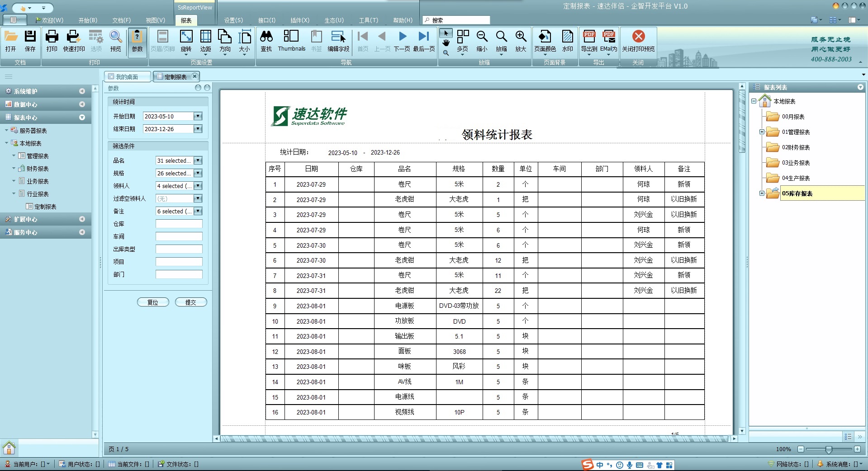Screen dimensions: 868x471
Task: Open the 品名 filter dropdown
Action: (198, 160)
